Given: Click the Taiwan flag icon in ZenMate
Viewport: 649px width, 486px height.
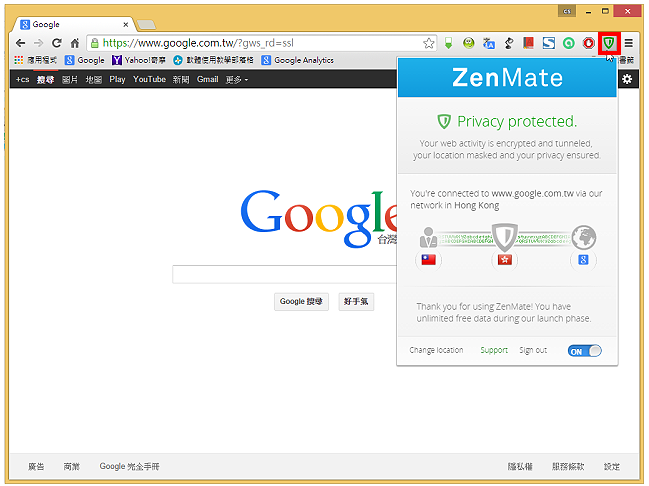Looking at the screenshot, I should coord(428,260).
